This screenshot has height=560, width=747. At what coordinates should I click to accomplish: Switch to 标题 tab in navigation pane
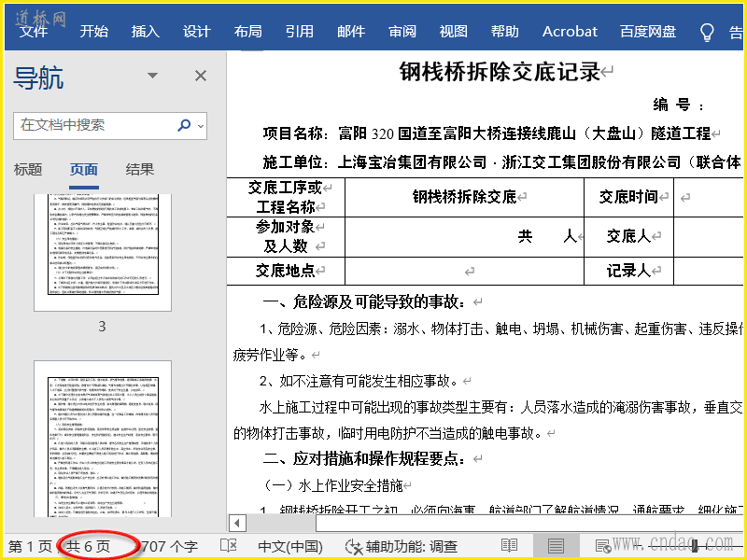pyautogui.click(x=28, y=170)
